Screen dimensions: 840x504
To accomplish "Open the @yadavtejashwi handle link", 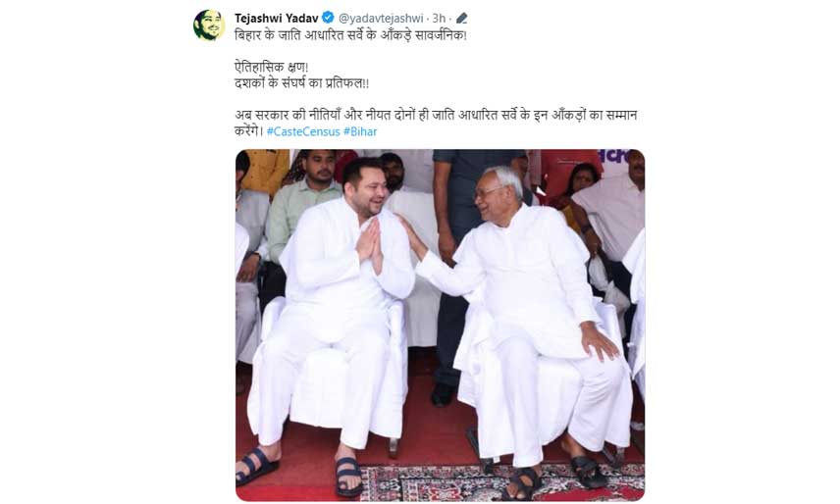I will click(381, 19).
